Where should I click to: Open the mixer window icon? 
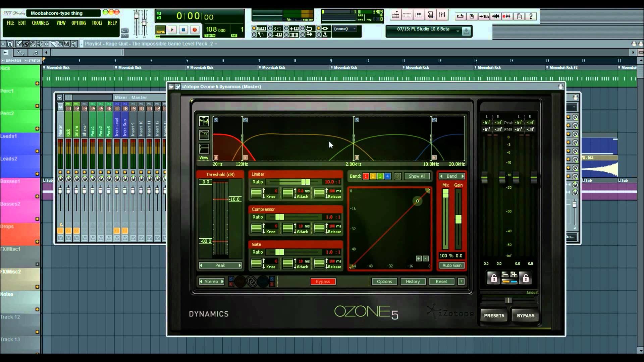(x=442, y=15)
